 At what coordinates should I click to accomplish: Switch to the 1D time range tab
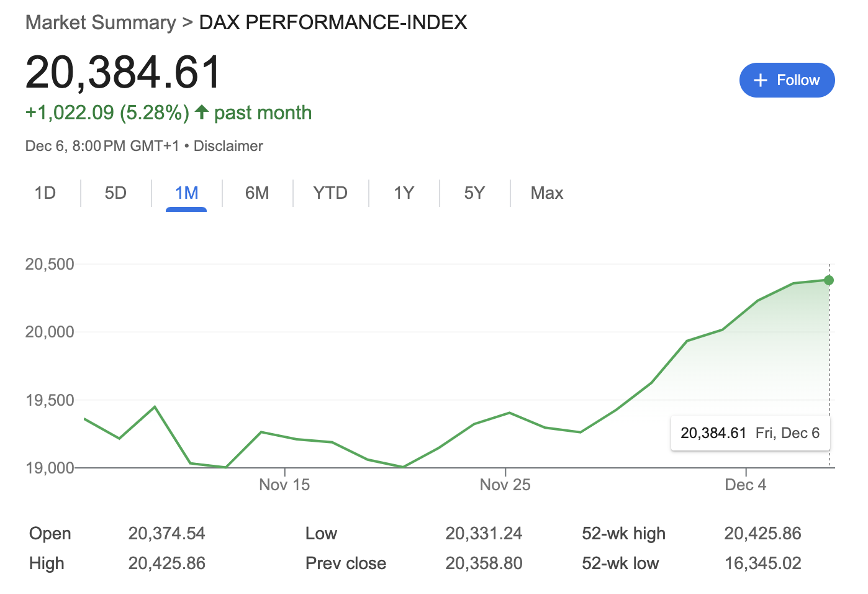(x=45, y=193)
